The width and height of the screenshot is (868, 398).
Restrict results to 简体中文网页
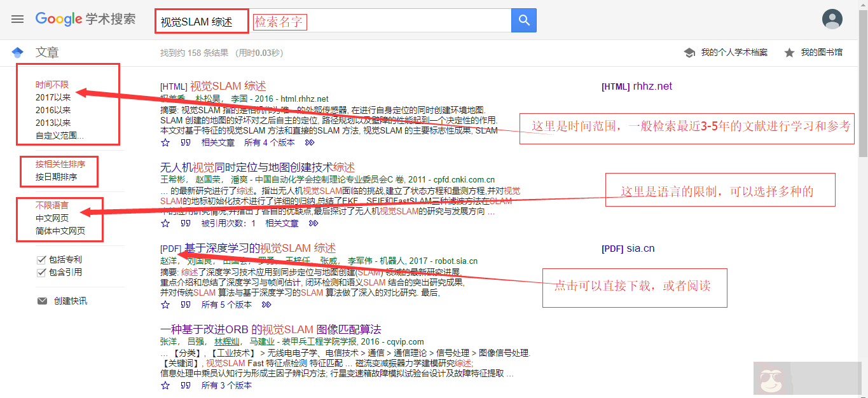coord(60,231)
